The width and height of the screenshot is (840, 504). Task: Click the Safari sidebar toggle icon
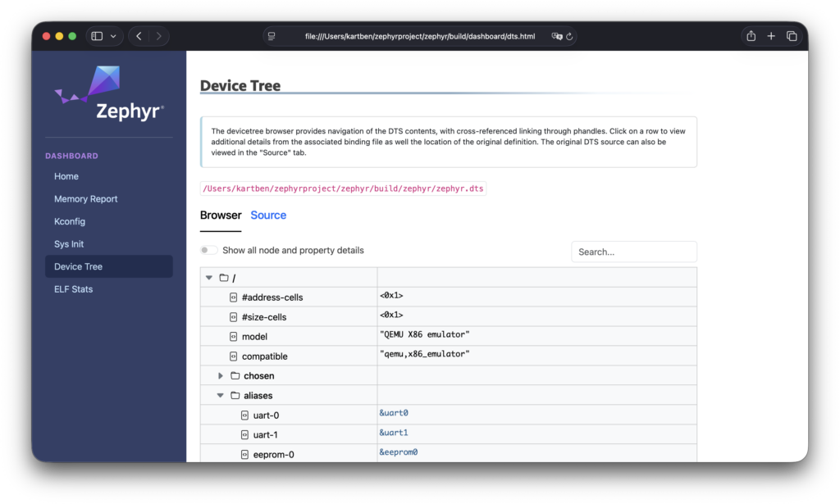pyautogui.click(x=97, y=36)
